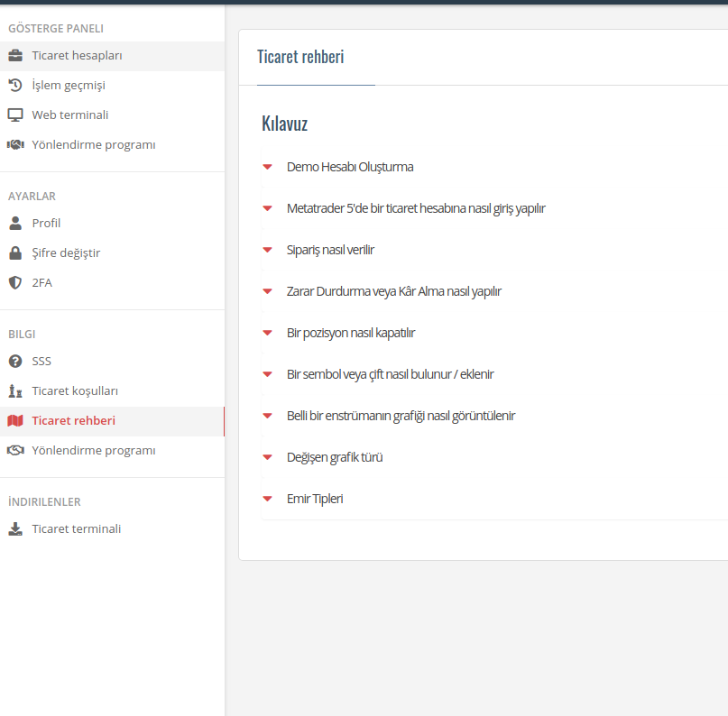Click the history clock icon for İşlem geçmişi
The image size is (728, 716).
click(15, 86)
